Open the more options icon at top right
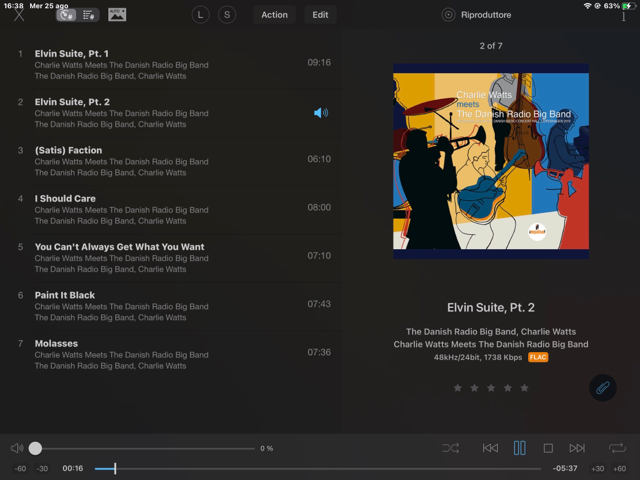The image size is (640, 480). (x=623, y=16)
